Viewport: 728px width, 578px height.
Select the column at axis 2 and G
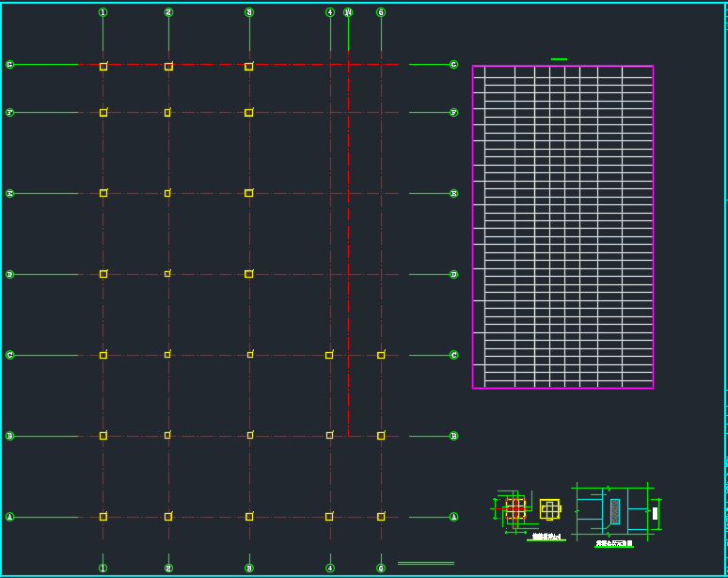168,67
